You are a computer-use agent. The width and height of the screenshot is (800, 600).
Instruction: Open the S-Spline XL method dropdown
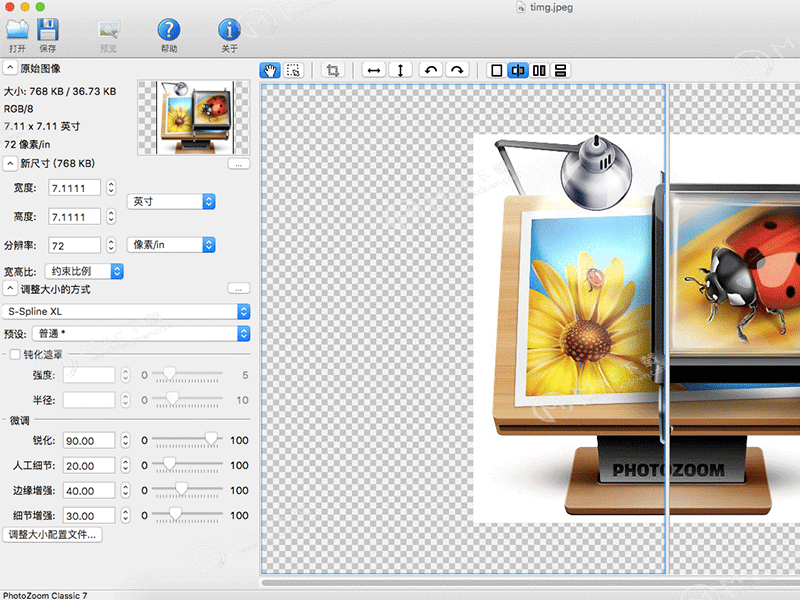point(126,311)
